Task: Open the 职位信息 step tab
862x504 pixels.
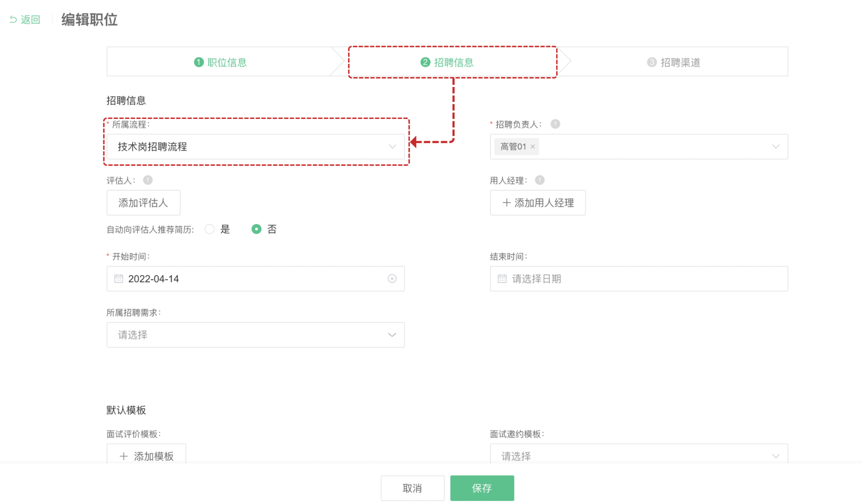Action: point(221,62)
